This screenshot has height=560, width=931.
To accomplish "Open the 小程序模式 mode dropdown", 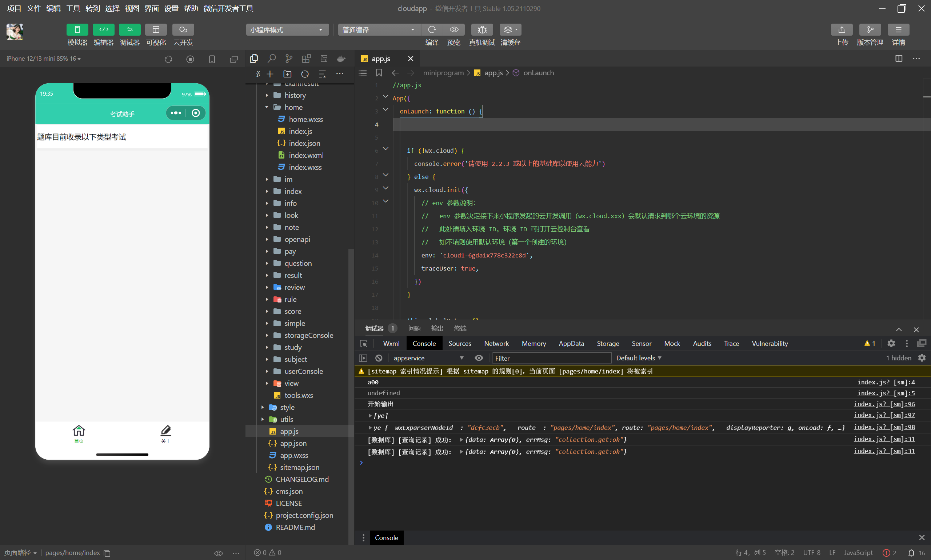I will tap(287, 30).
